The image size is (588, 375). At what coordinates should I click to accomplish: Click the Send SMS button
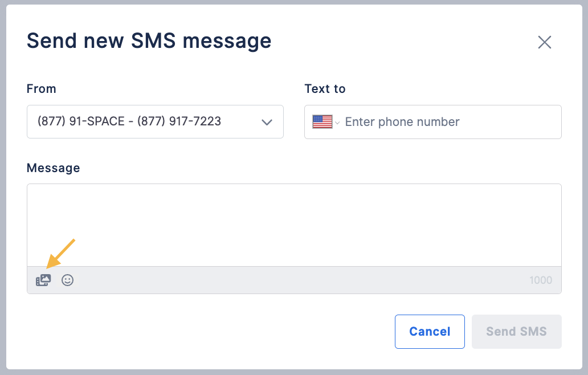coord(517,332)
